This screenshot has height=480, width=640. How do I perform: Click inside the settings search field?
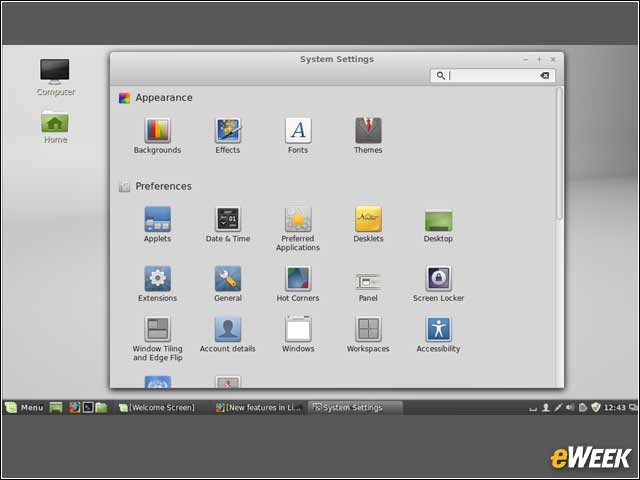point(492,76)
